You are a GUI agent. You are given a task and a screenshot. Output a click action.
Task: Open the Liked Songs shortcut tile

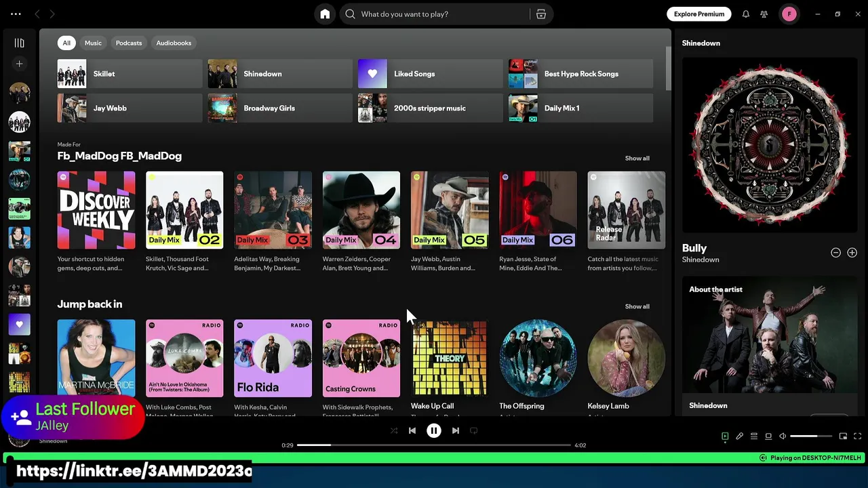430,74
